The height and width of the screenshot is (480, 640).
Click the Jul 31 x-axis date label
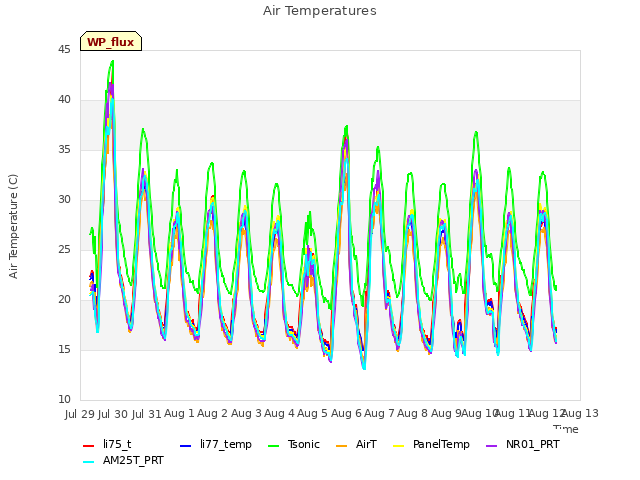(147, 414)
